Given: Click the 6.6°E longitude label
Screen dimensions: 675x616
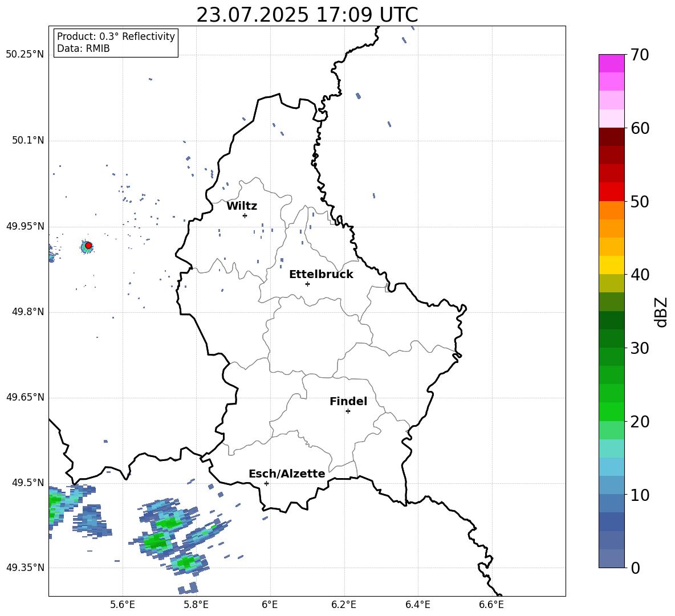Looking at the screenshot, I should tap(491, 605).
